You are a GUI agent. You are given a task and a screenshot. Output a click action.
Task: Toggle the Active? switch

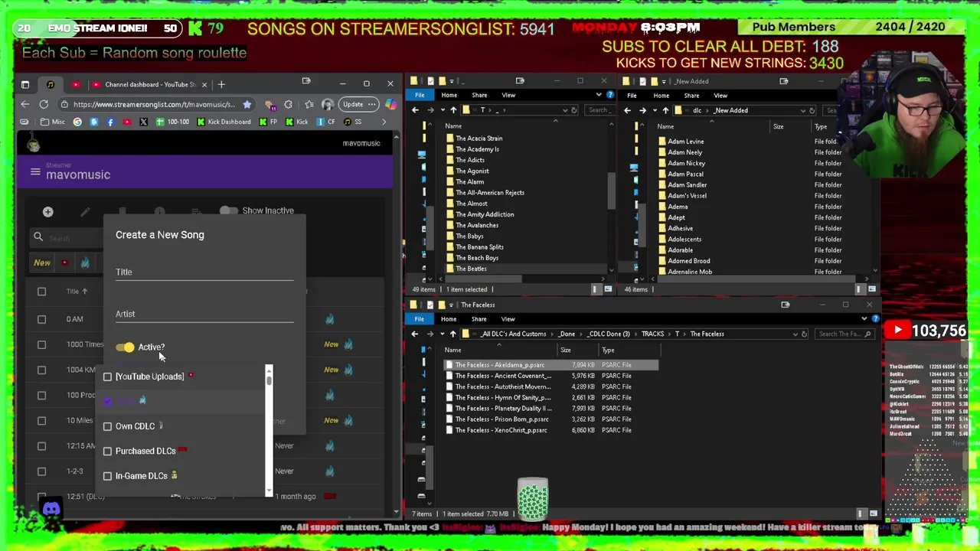coord(126,347)
